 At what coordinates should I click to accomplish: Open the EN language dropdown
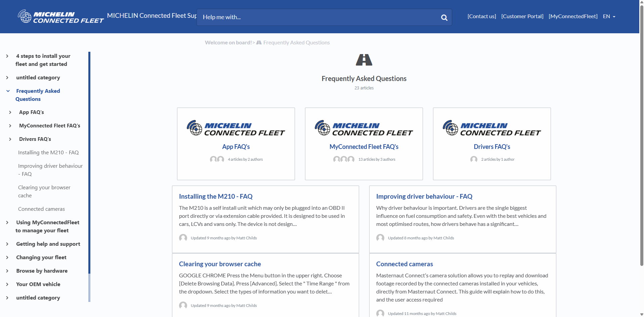(x=609, y=16)
